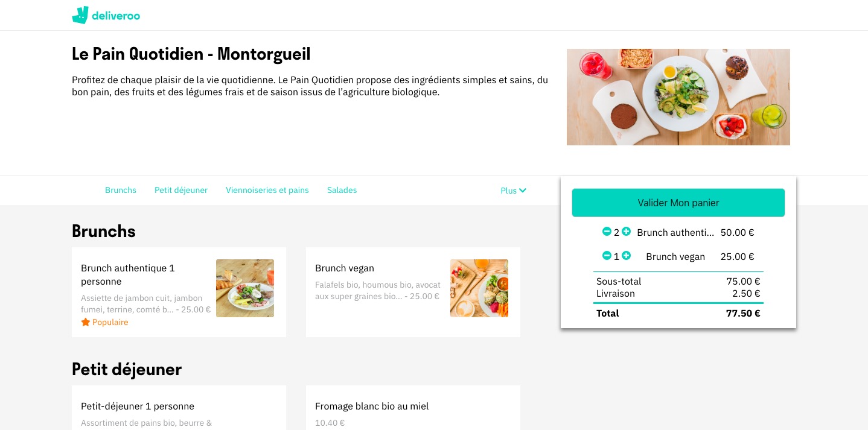This screenshot has height=430, width=868.
Task: Click the Deliveroo logo
Action: coord(106,15)
